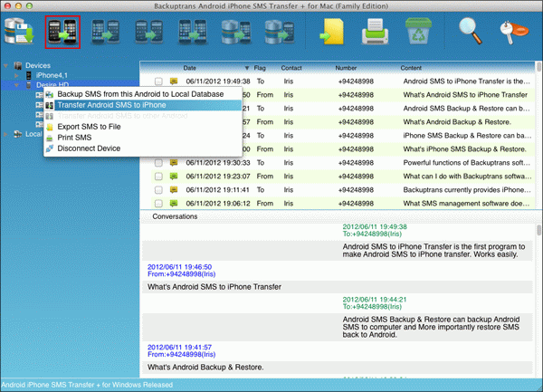This screenshot has width=543, height=392.
Task: Click content 'What's iPhone SMS Backup & Restore.'
Action: [x=465, y=149]
